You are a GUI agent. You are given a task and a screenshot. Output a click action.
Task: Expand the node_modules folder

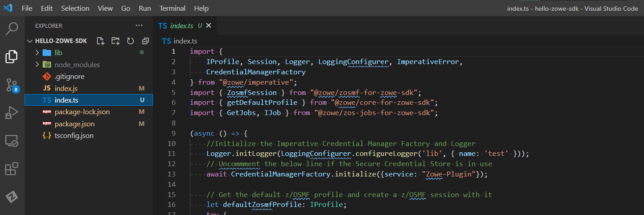(37, 64)
